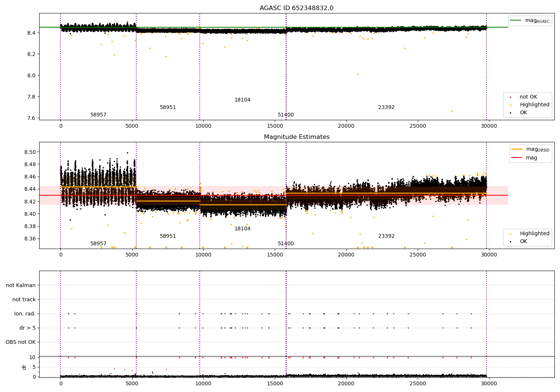Screen dimensions: 560x392
Task: Click the 8.2 y-axis tick label
Action: (x=32, y=54)
